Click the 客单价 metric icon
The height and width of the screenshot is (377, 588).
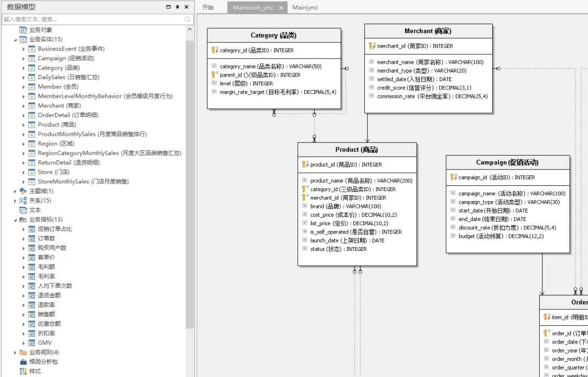[32, 257]
